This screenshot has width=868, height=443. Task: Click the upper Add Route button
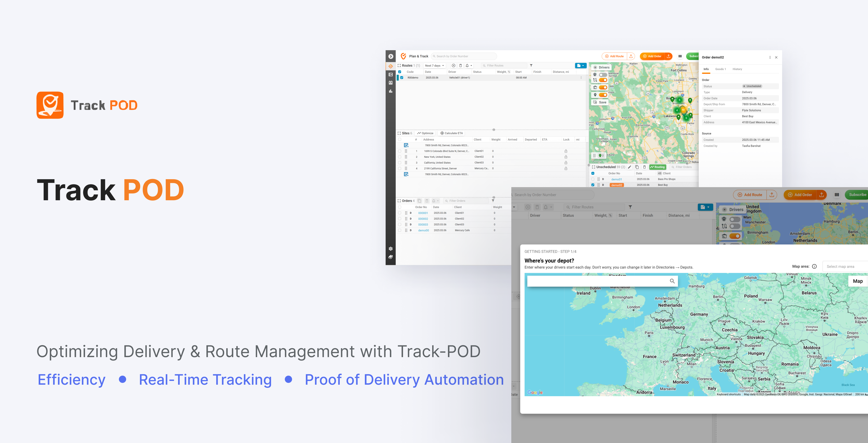click(614, 56)
